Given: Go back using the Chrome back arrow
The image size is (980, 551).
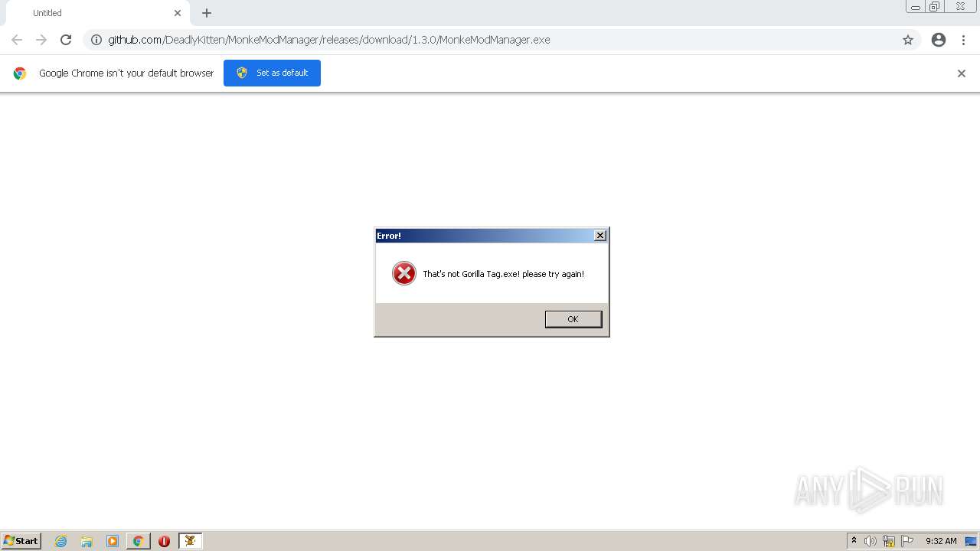Looking at the screenshot, I should coord(17,40).
